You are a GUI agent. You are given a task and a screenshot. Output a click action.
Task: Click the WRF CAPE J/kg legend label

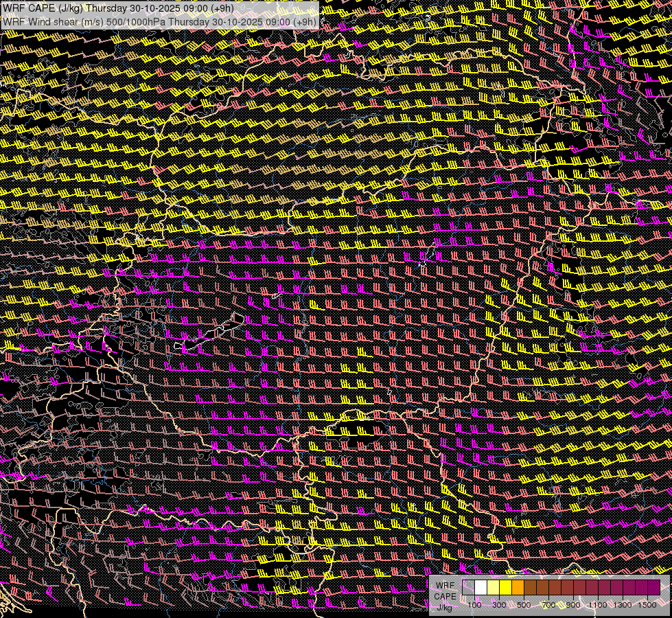tap(445, 596)
